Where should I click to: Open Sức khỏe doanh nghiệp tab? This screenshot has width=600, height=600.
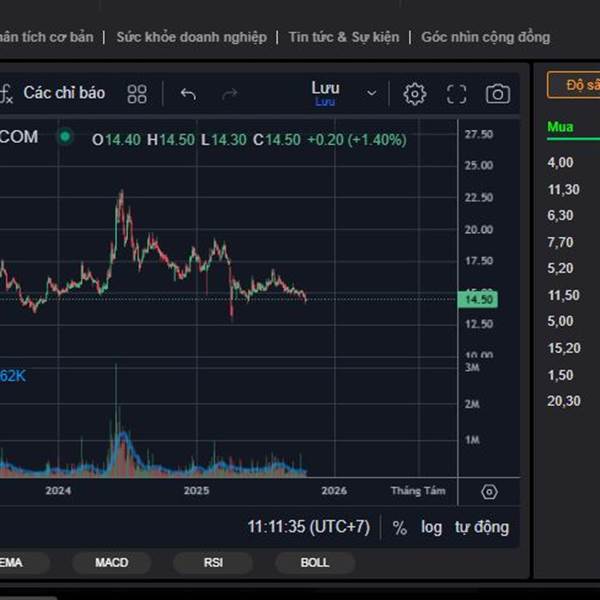192,37
